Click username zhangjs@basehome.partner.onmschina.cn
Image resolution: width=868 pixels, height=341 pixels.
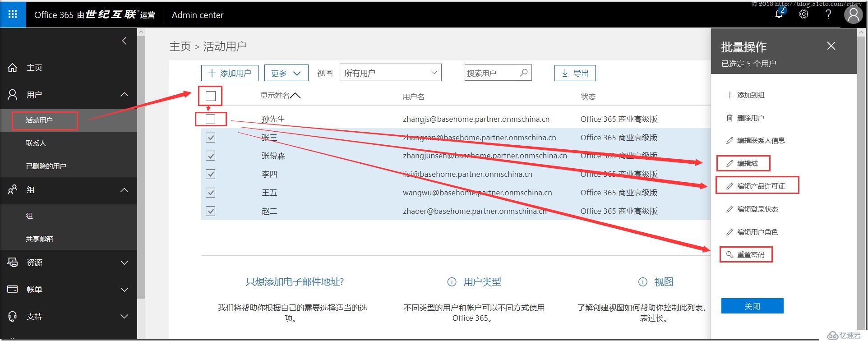pos(476,119)
